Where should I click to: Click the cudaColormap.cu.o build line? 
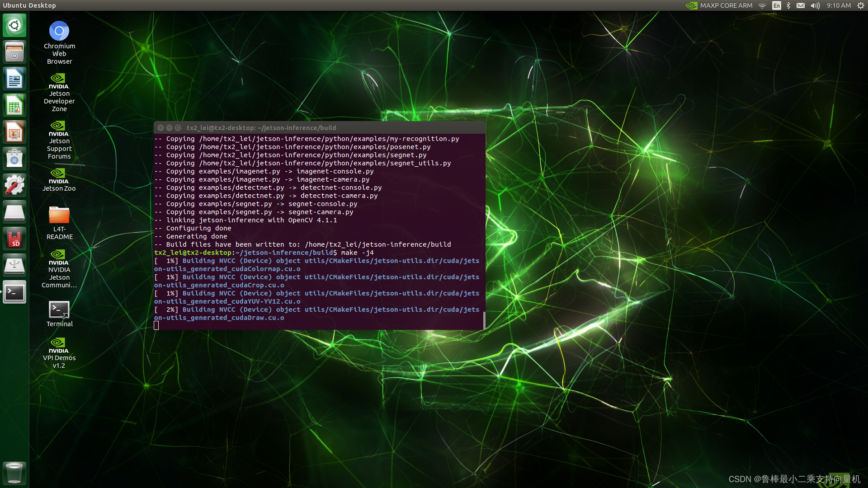(316, 265)
